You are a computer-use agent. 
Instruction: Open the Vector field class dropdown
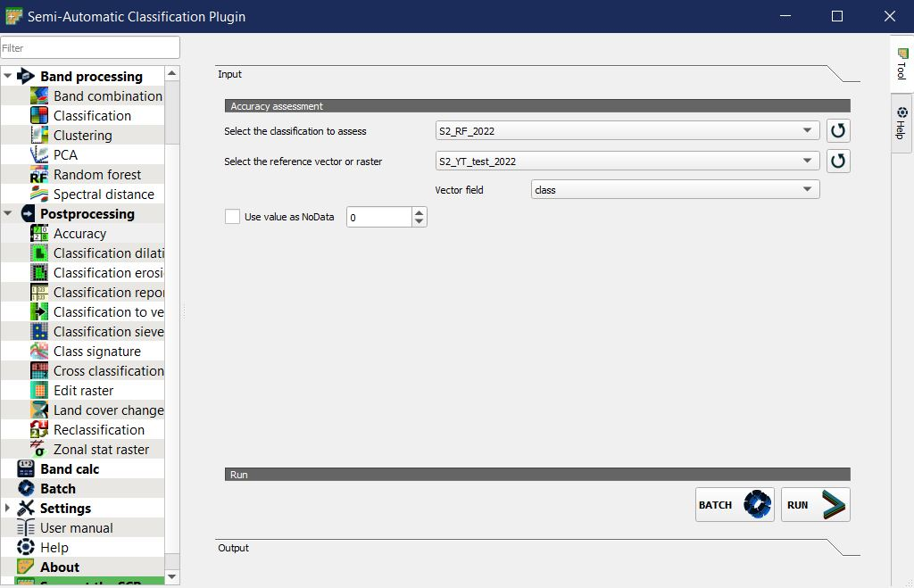tap(675, 190)
